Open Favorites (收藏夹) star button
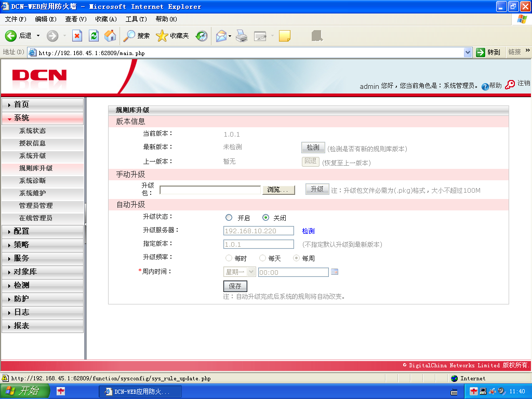The image size is (532, 399). pyautogui.click(x=172, y=36)
